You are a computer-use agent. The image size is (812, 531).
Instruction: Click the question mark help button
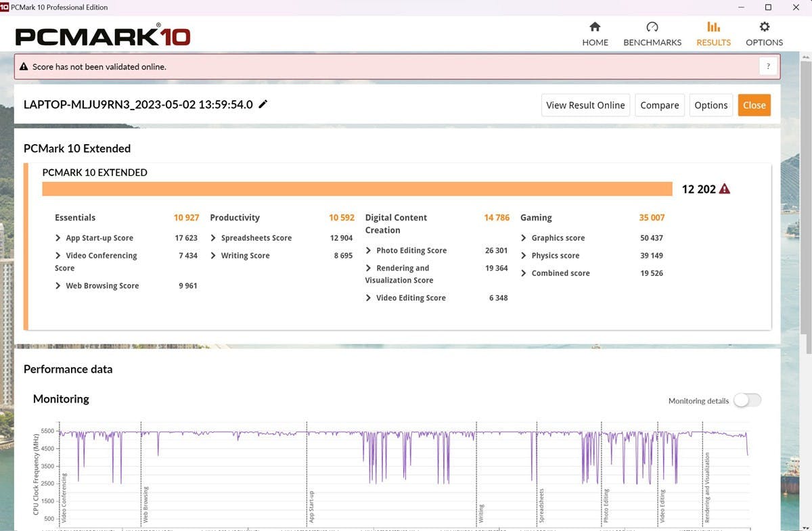(768, 66)
